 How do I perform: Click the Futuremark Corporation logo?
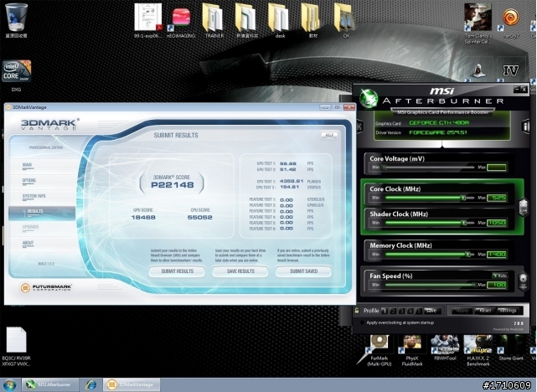[x=46, y=287]
